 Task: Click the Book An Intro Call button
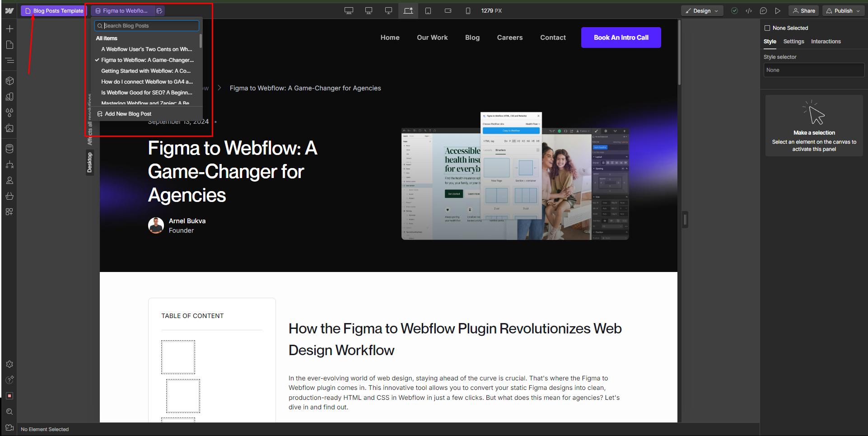[x=621, y=38]
